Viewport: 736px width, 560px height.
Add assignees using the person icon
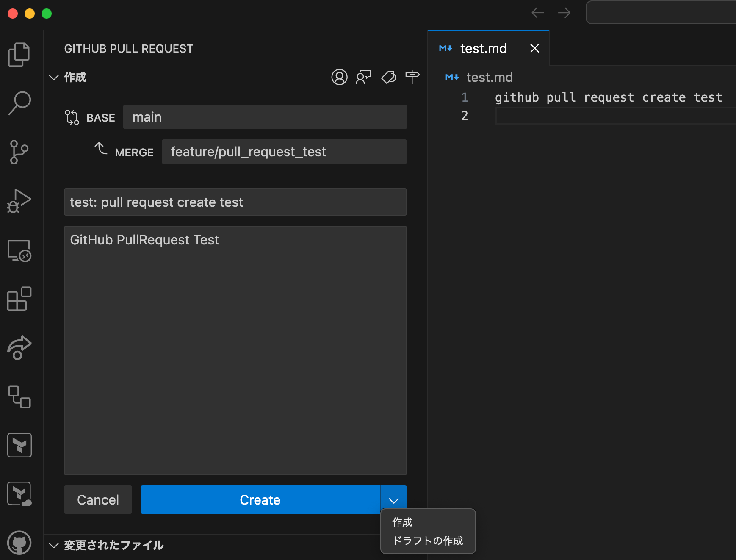coord(339,77)
